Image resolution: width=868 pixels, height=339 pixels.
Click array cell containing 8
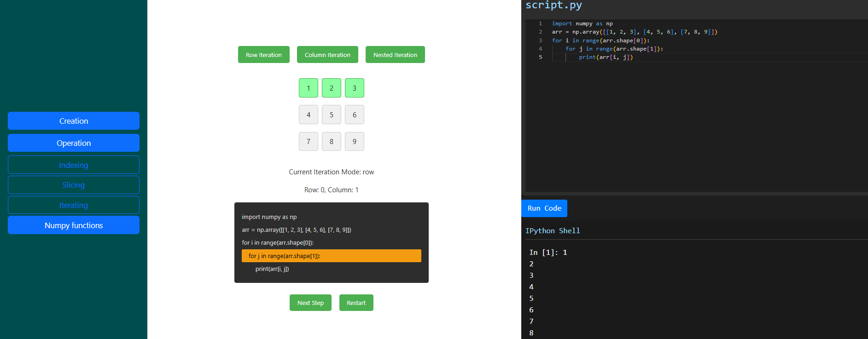point(332,141)
